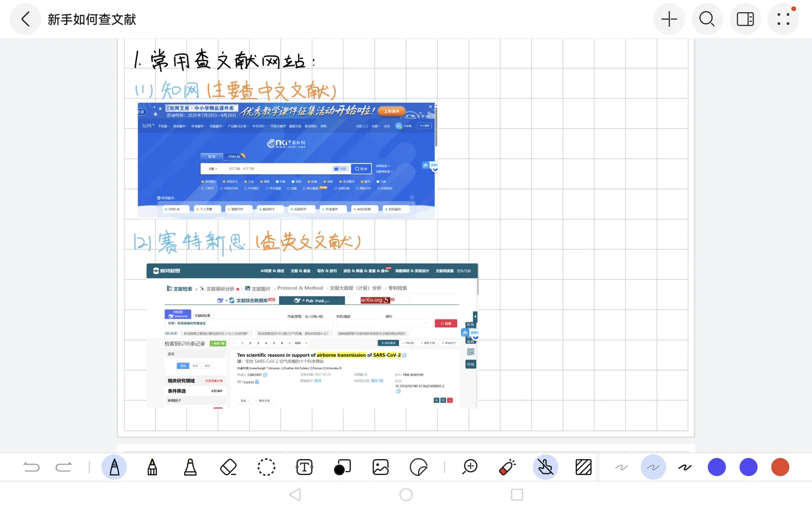
Task: Open the hatched pattern tool
Action: (x=584, y=467)
